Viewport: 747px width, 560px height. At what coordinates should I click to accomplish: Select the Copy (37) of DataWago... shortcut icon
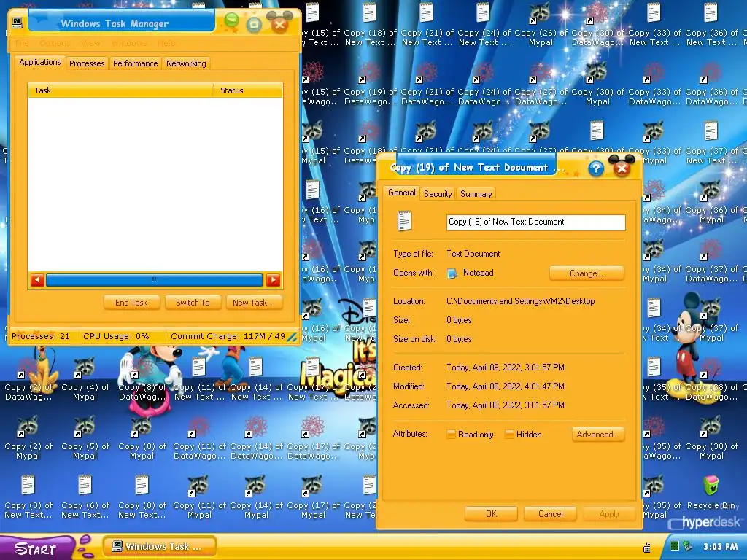pyautogui.click(x=711, y=249)
